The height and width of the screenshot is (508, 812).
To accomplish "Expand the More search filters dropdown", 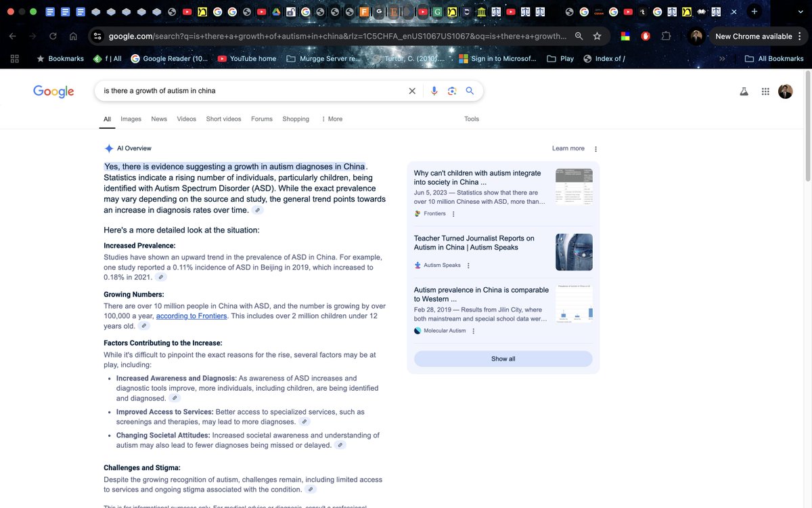I will point(332,119).
